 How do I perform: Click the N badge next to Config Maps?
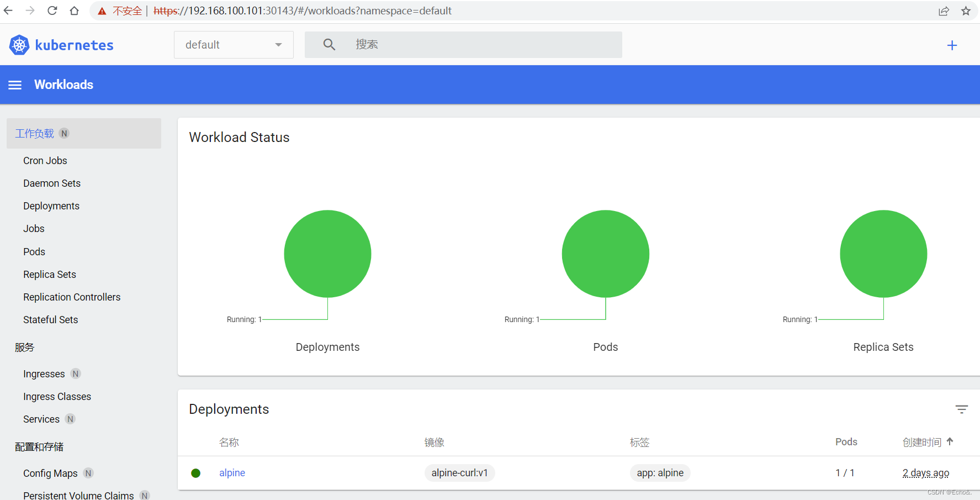tap(88, 473)
